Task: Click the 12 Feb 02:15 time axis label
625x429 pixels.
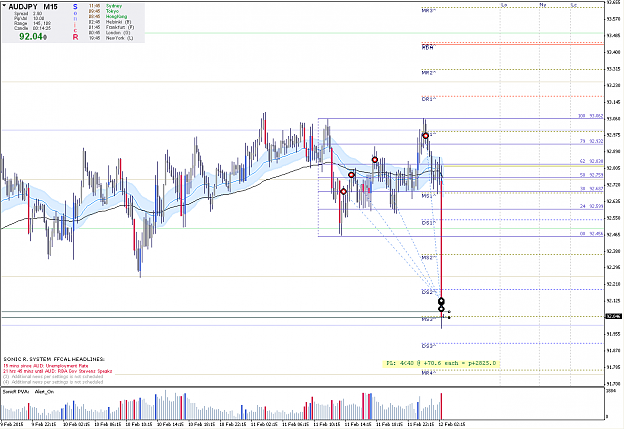Action: (x=452, y=424)
